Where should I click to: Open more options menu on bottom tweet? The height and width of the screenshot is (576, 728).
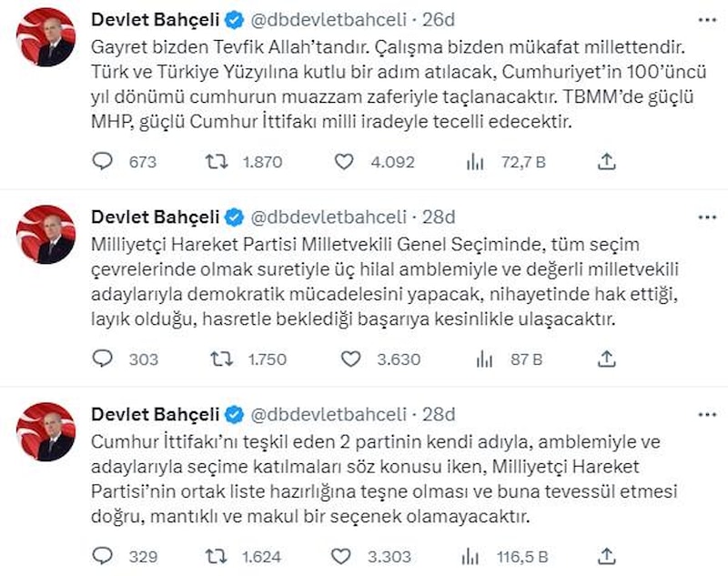pos(706,415)
